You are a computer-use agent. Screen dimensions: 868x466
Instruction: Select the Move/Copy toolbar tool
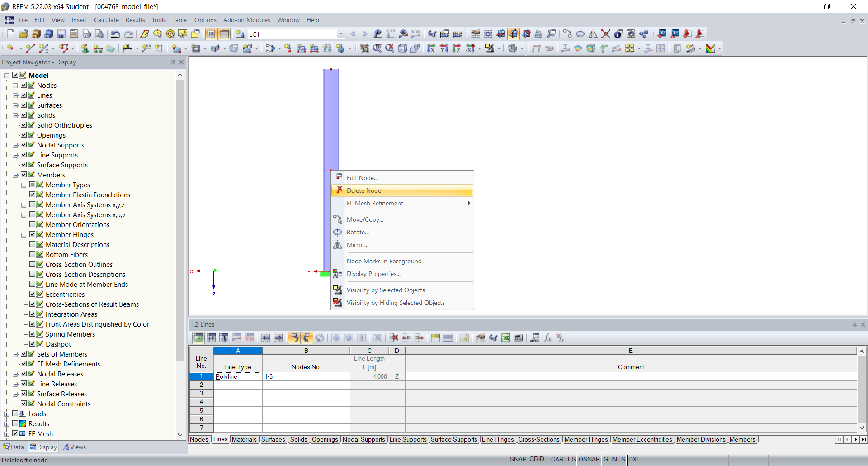pos(568,34)
